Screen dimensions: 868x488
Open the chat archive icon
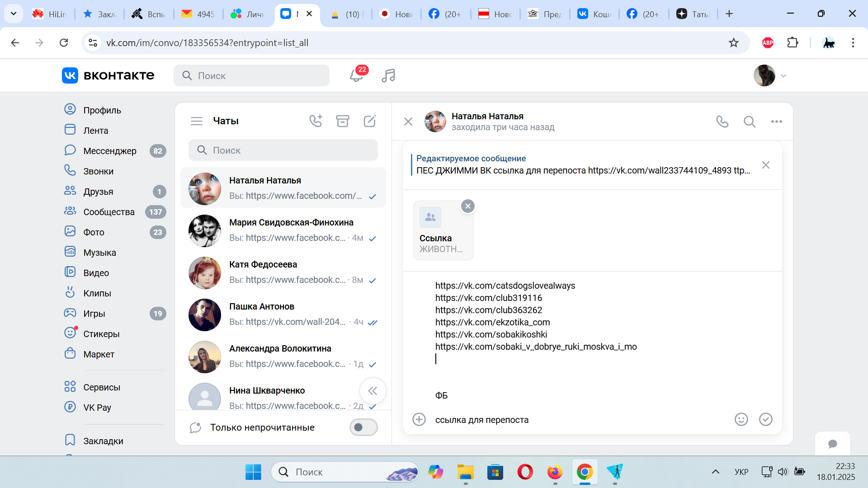[343, 121]
